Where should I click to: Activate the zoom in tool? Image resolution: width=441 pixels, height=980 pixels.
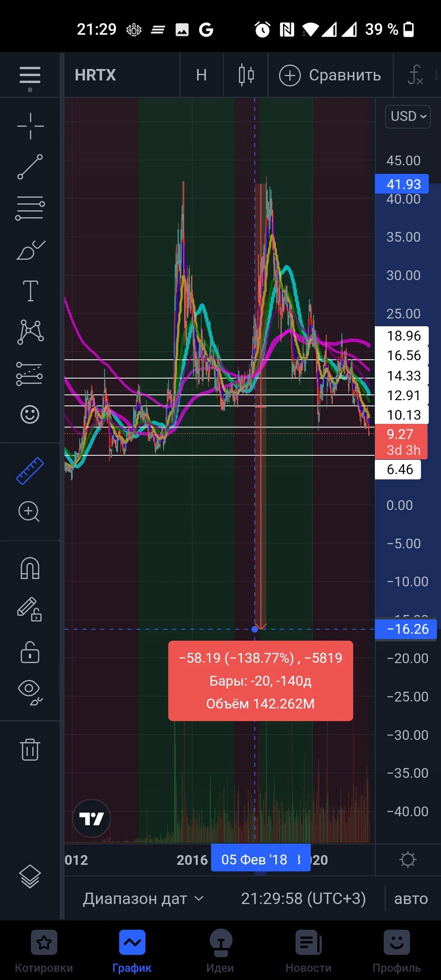29,512
